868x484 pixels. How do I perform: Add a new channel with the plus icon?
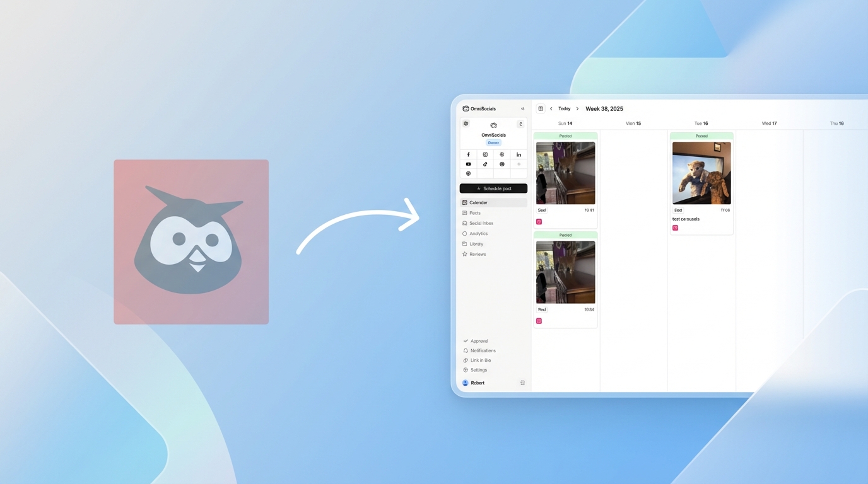point(519,164)
